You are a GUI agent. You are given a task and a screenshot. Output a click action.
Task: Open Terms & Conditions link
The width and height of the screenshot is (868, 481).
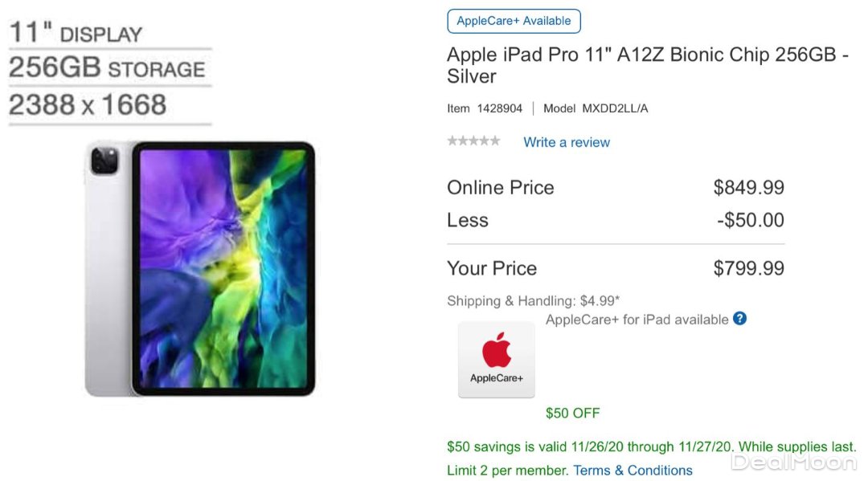point(633,471)
